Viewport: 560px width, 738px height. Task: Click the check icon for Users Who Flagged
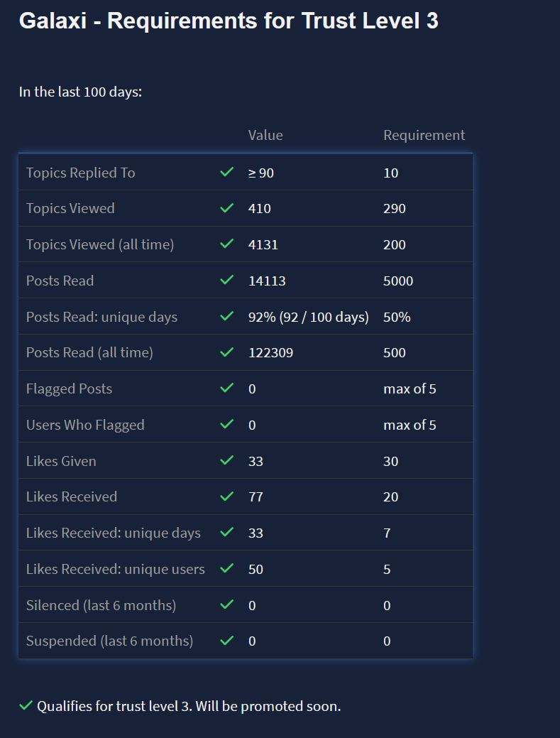(x=227, y=424)
